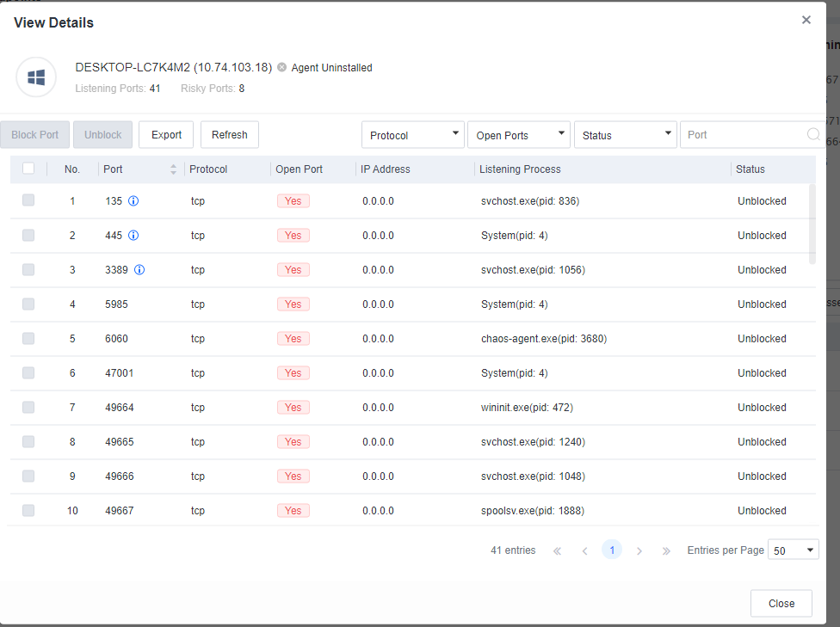
Task: Toggle the select-all checkbox in table header
Action: 28,169
